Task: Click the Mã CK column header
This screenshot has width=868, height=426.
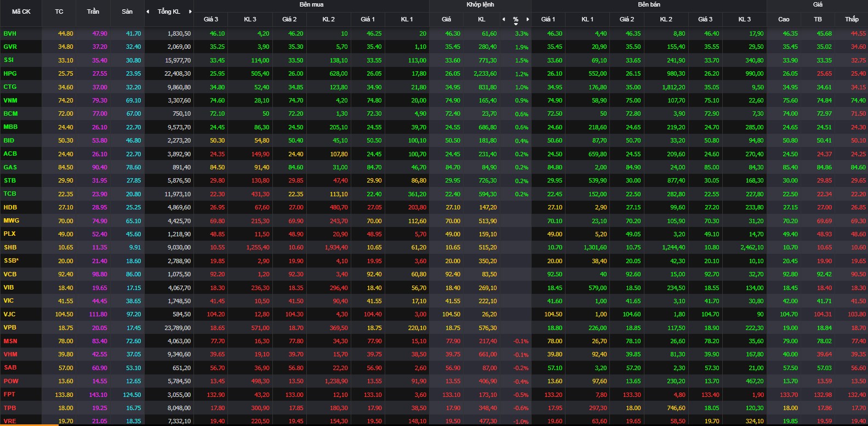Action: point(21,12)
